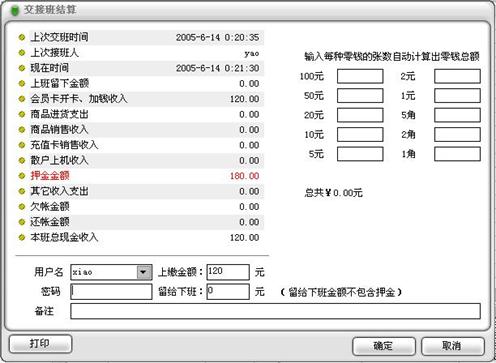Select the 本班总现金收入 label
Viewport: 496px width, 363px height.
pos(64,237)
